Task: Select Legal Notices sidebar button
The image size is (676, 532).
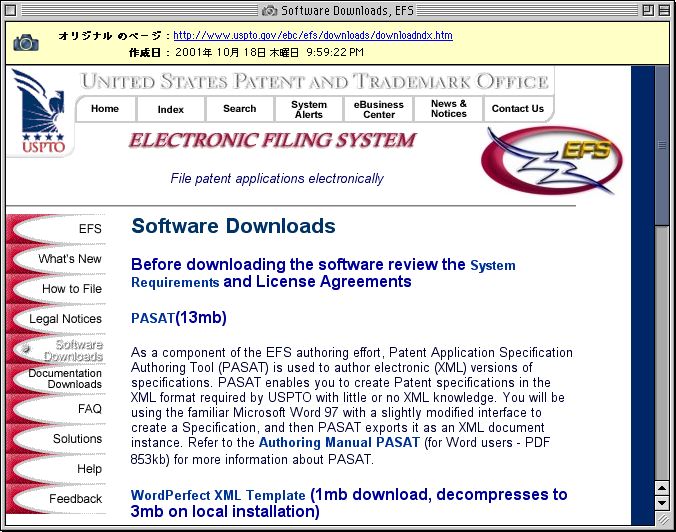Action: click(66, 319)
